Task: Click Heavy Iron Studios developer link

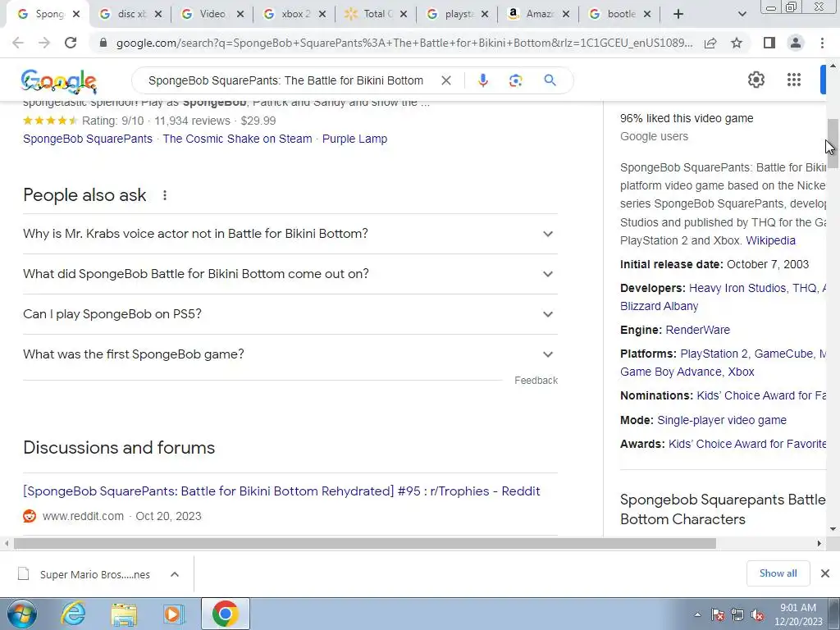Action: click(x=737, y=288)
